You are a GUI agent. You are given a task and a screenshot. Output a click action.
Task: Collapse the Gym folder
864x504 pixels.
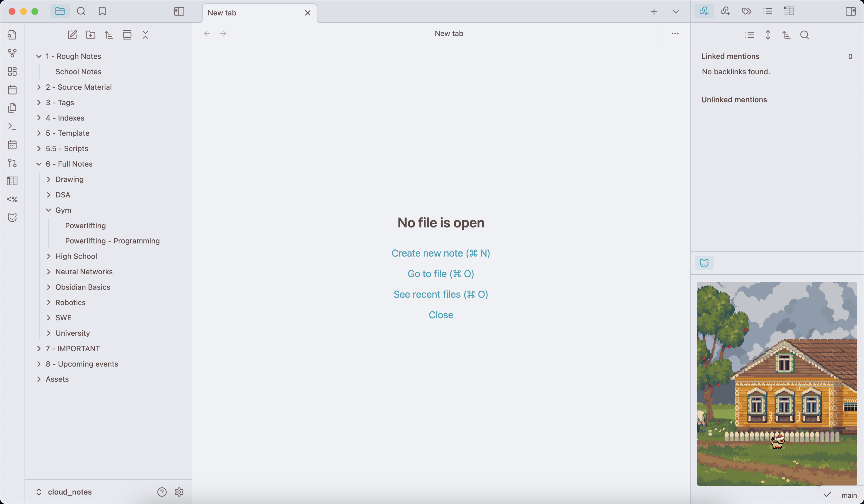[x=49, y=210]
